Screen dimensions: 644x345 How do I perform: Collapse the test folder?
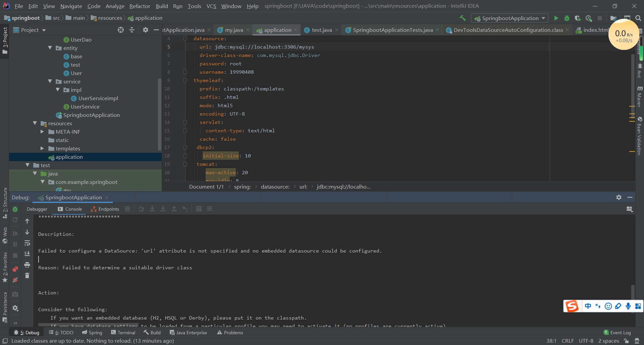coord(28,165)
